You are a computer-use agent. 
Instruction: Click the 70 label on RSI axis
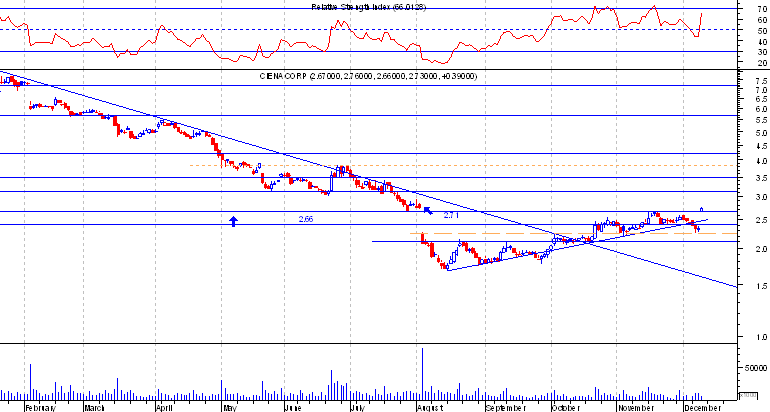[762, 9]
